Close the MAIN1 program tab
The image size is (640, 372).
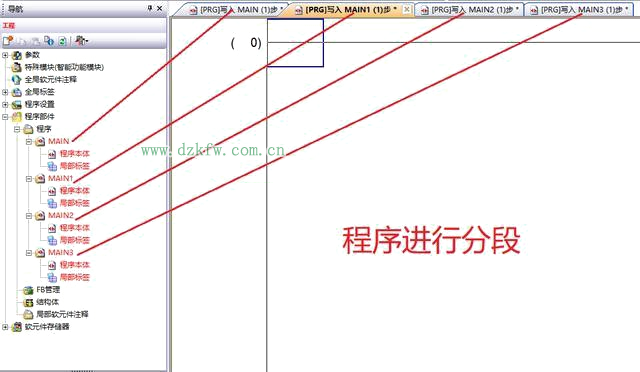[407, 9]
